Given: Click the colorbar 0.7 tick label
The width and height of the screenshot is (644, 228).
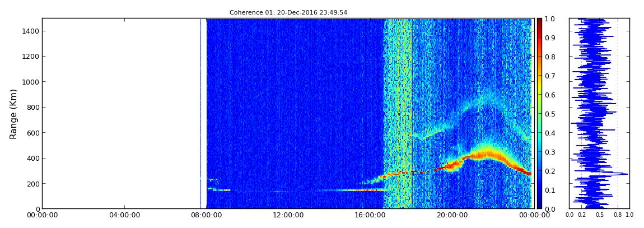Looking at the screenshot, I should [549, 76].
